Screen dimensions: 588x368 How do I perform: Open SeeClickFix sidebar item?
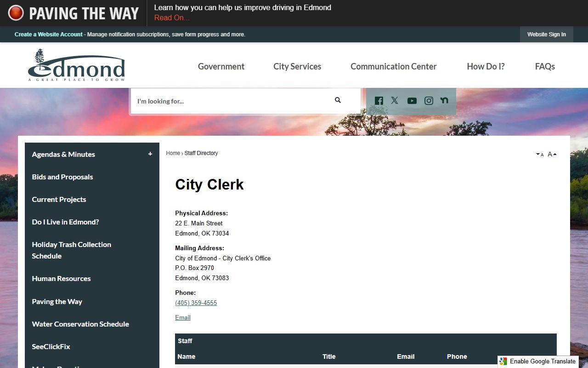click(x=51, y=346)
